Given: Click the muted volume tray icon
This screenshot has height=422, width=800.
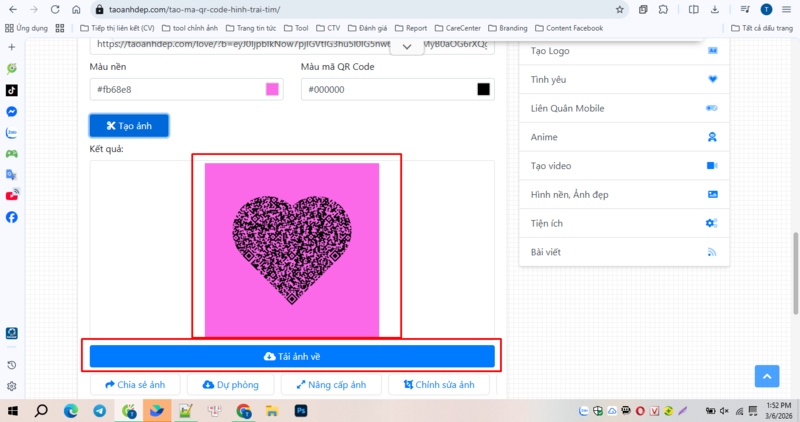Looking at the screenshot, I should (724, 411).
